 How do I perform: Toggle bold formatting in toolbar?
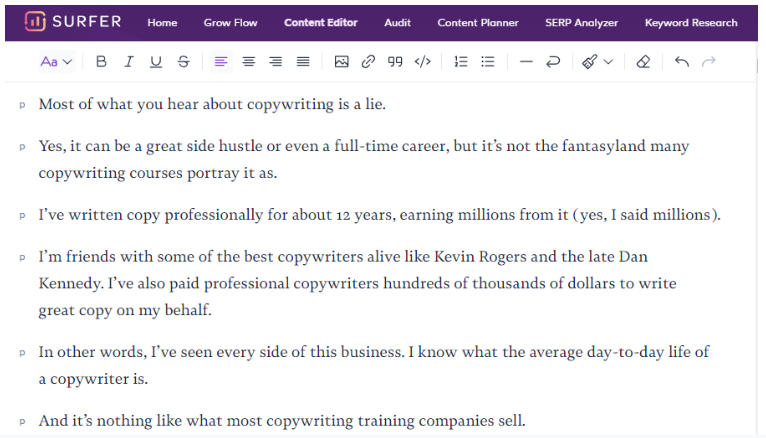pyautogui.click(x=101, y=62)
